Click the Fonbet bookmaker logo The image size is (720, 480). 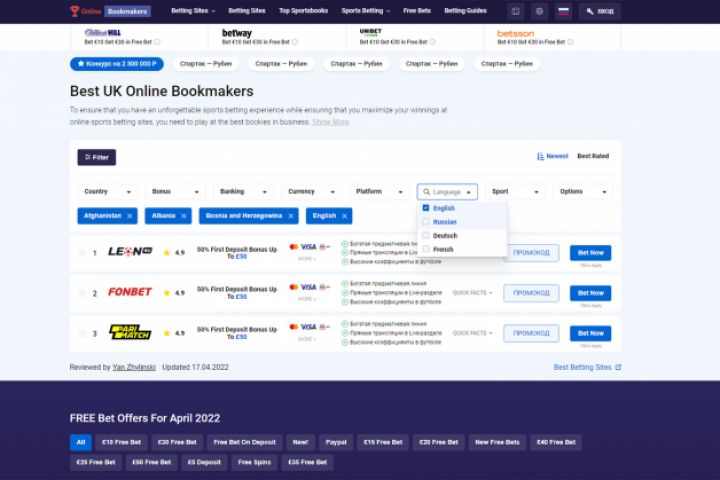pyautogui.click(x=130, y=292)
